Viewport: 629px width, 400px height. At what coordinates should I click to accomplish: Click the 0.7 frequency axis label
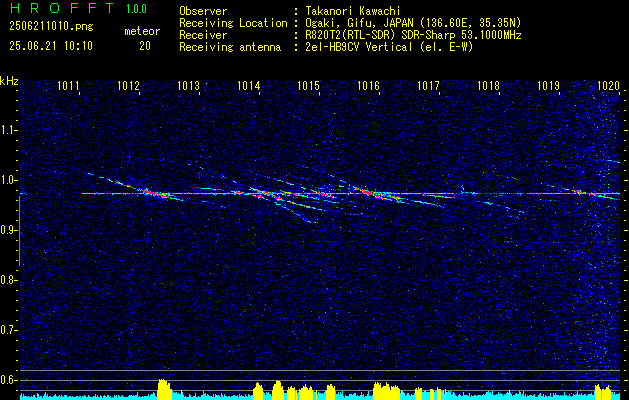7,330
